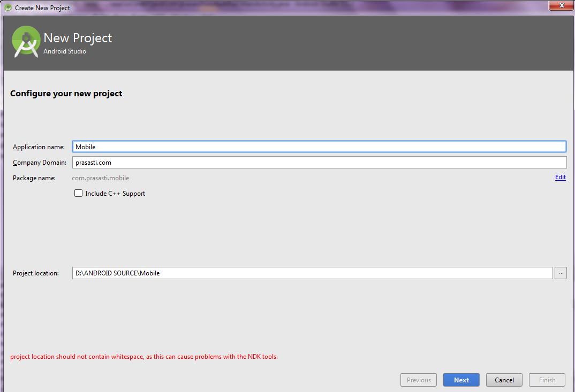Select the Project location input field

[268, 273]
